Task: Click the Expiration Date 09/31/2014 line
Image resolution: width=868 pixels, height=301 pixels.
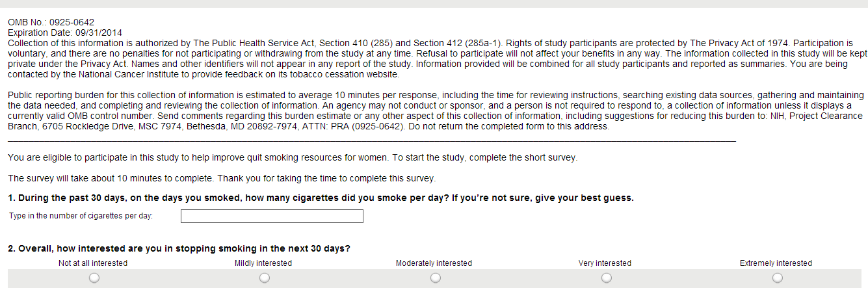Action: point(64,33)
